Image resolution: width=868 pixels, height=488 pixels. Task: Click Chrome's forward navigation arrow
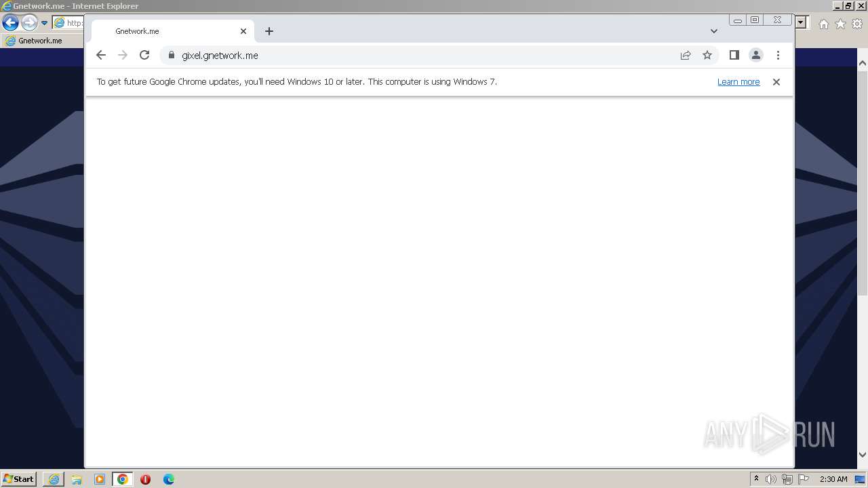(123, 56)
